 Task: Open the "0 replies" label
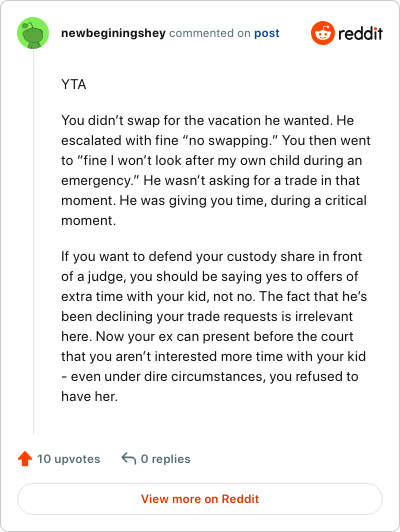166,459
